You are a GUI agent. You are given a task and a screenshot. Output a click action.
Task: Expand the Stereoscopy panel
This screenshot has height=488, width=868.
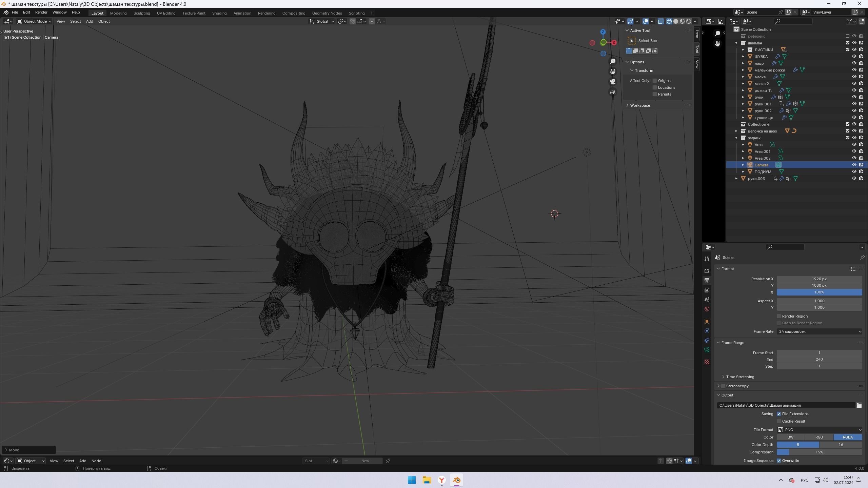tap(718, 386)
